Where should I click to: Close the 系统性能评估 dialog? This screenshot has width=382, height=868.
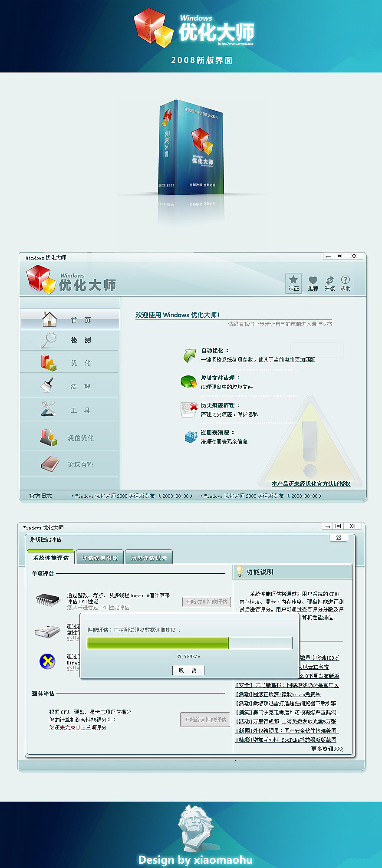(x=339, y=538)
